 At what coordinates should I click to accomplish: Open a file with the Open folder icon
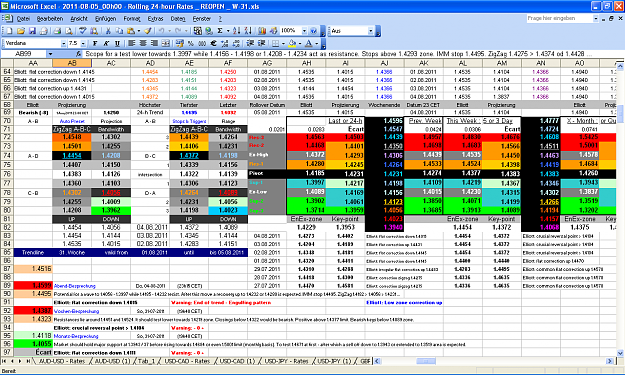(21, 31)
